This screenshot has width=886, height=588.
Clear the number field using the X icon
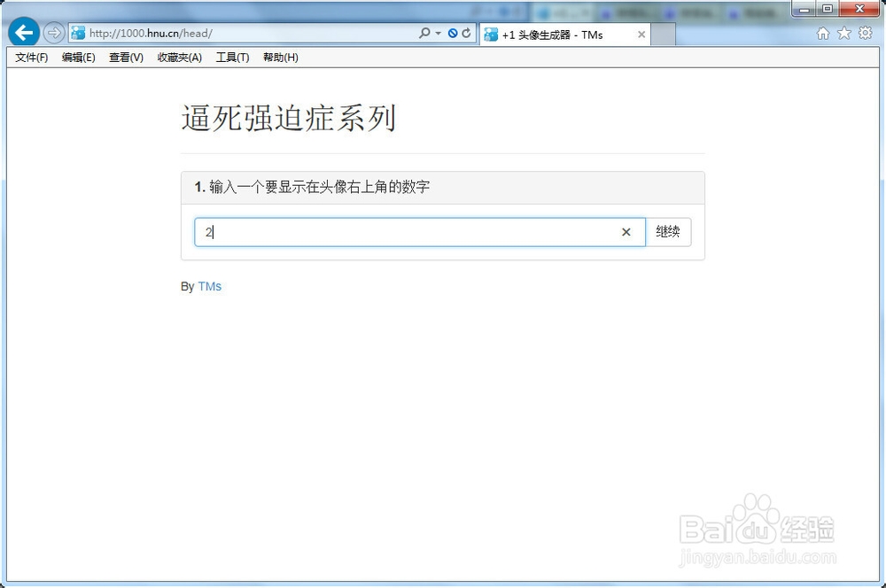pos(626,232)
